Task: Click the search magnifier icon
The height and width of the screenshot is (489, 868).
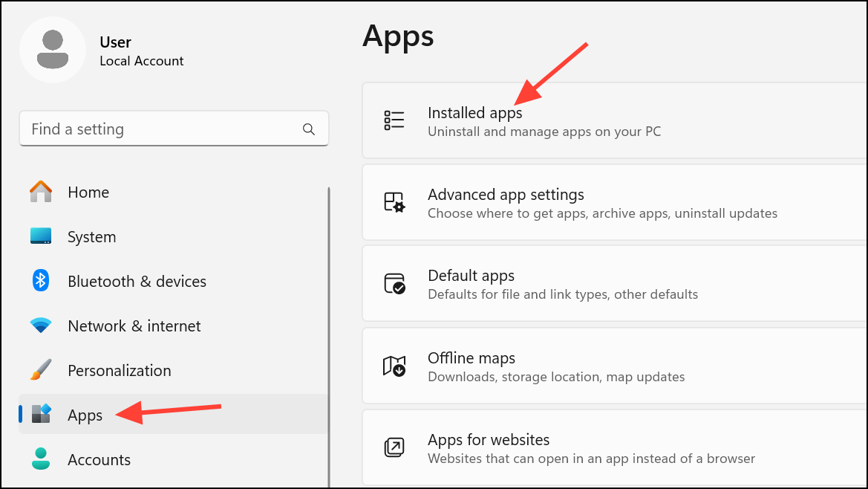Action: 309,129
